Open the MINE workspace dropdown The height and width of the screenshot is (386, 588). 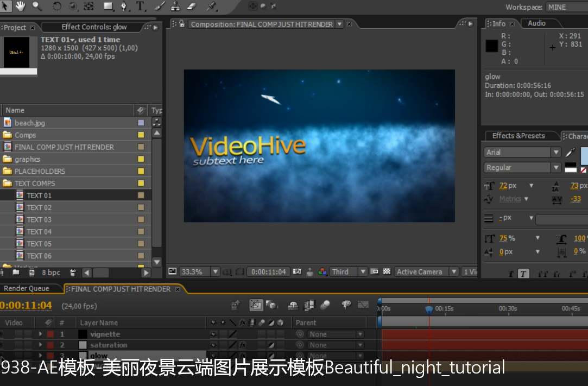567,7
